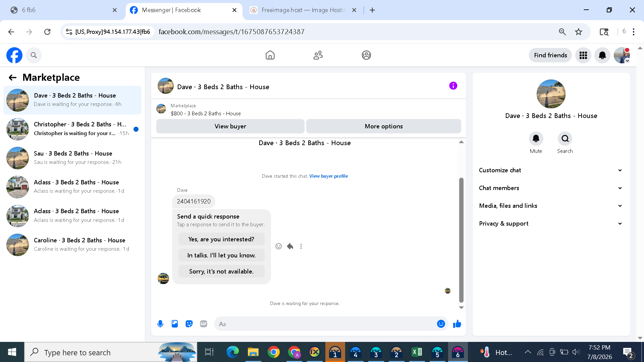Open the Windows notification center
Image resolution: width=644 pixels, height=362 pixels.
(x=628, y=352)
